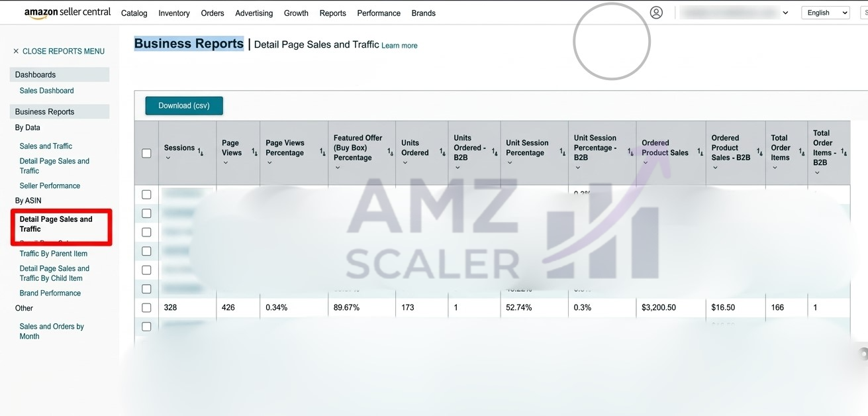Click the Dashboards section header
This screenshot has width=868, height=416.
pos(60,75)
